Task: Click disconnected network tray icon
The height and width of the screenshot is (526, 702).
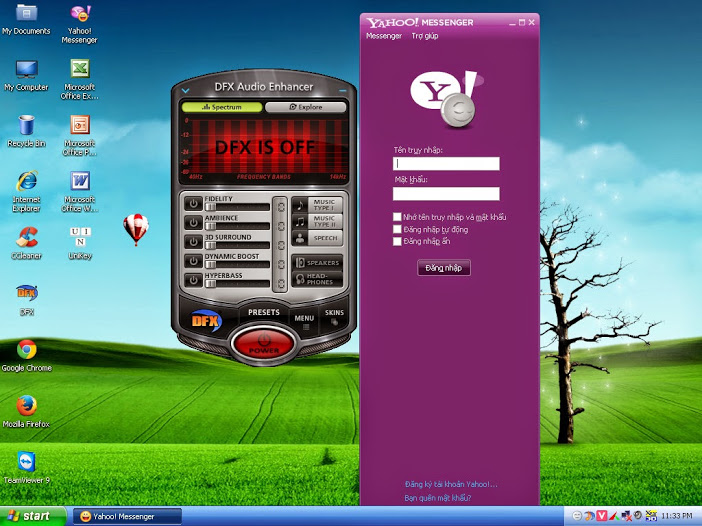Action: click(626, 516)
